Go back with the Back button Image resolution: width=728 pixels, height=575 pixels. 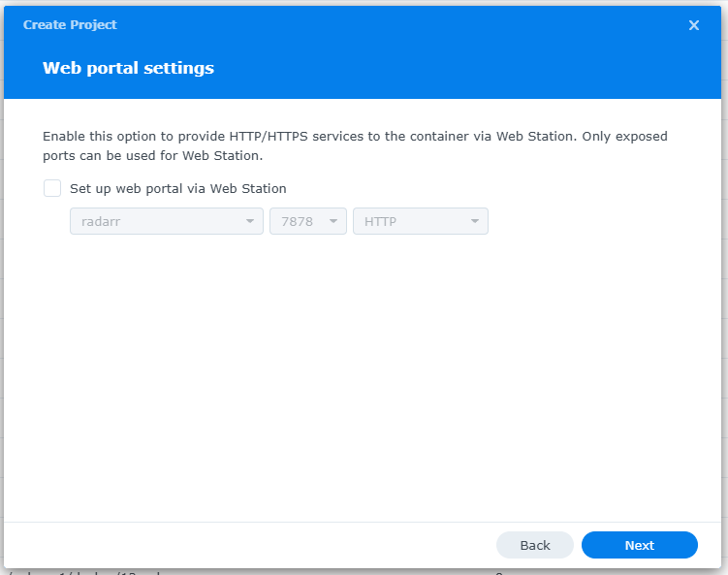click(x=535, y=545)
